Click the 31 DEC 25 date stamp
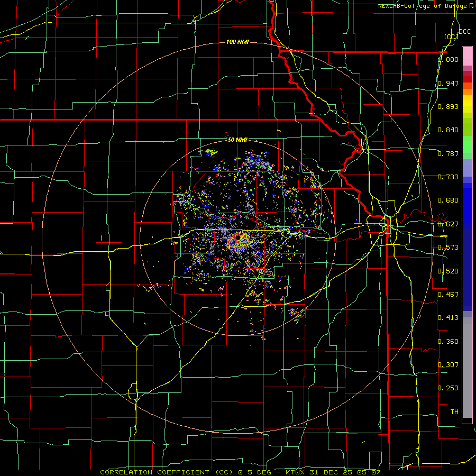The width and height of the screenshot is (476, 476). [x=330, y=472]
